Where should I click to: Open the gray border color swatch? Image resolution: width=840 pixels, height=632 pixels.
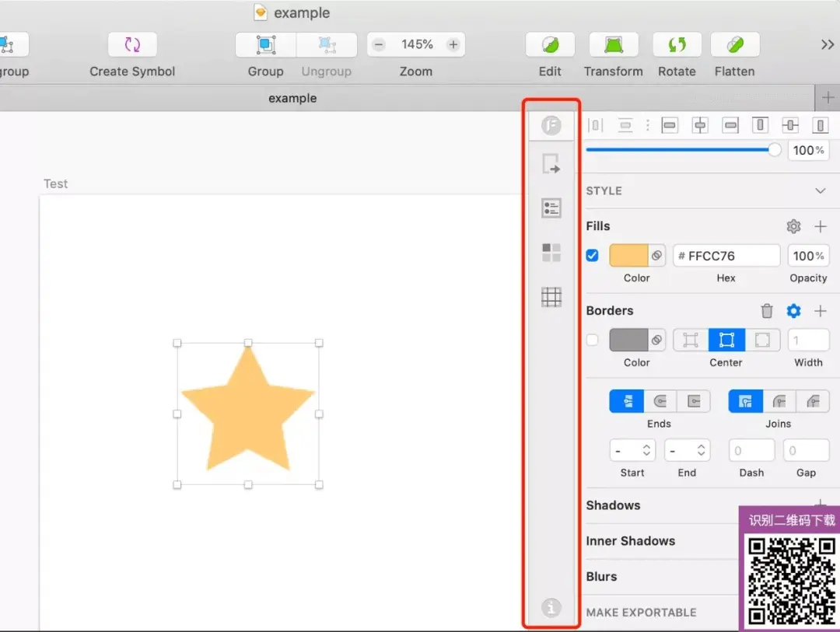628,340
